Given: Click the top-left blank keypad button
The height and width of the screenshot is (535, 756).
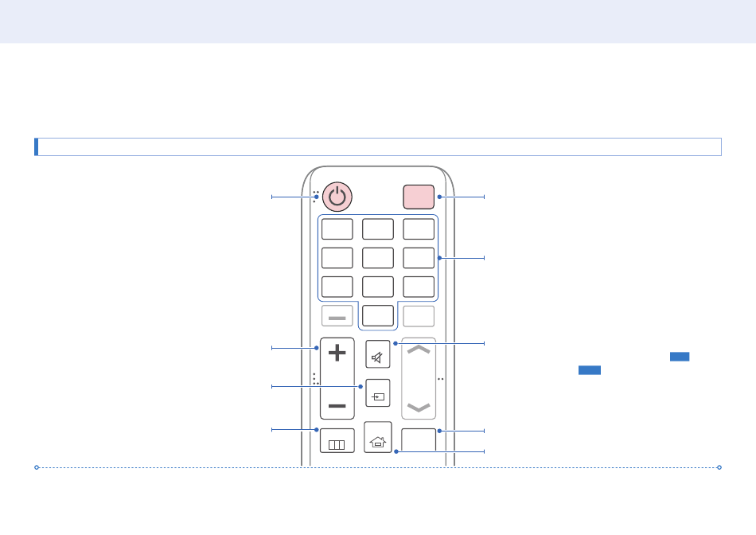Looking at the screenshot, I should [x=337, y=229].
